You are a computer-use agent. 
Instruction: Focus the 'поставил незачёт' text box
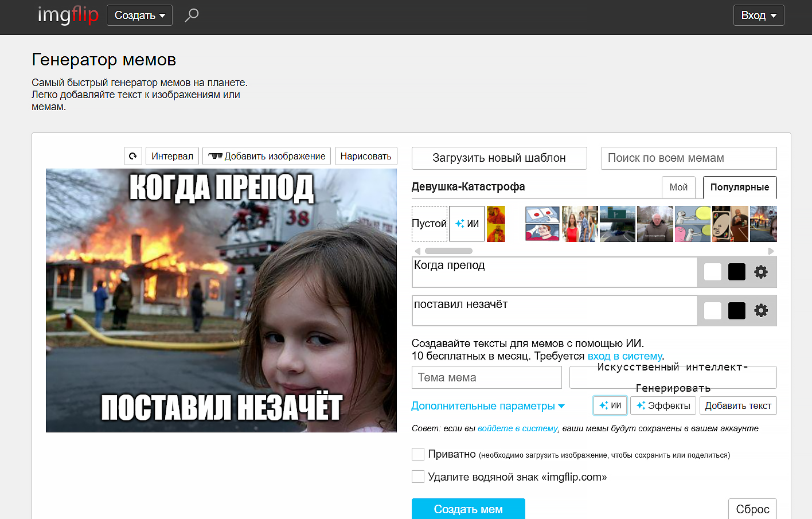[555, 311]
